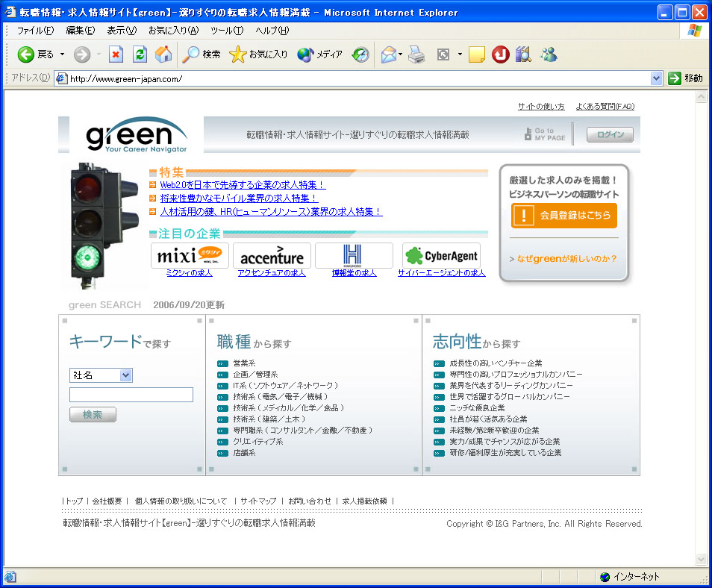Open the モバイル業界の求人特集 link

pos(239,198)
